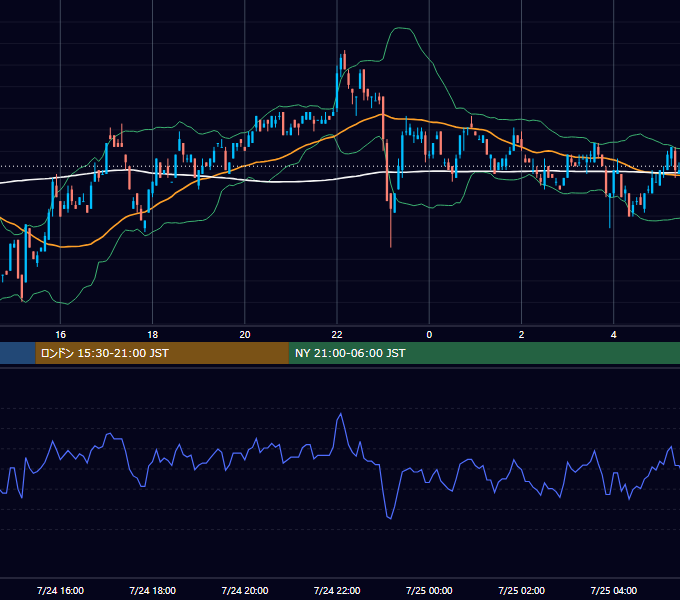Click the 4 hour label on price chart axis
This screenshot has width=680, height=600.
click(614, 335)
